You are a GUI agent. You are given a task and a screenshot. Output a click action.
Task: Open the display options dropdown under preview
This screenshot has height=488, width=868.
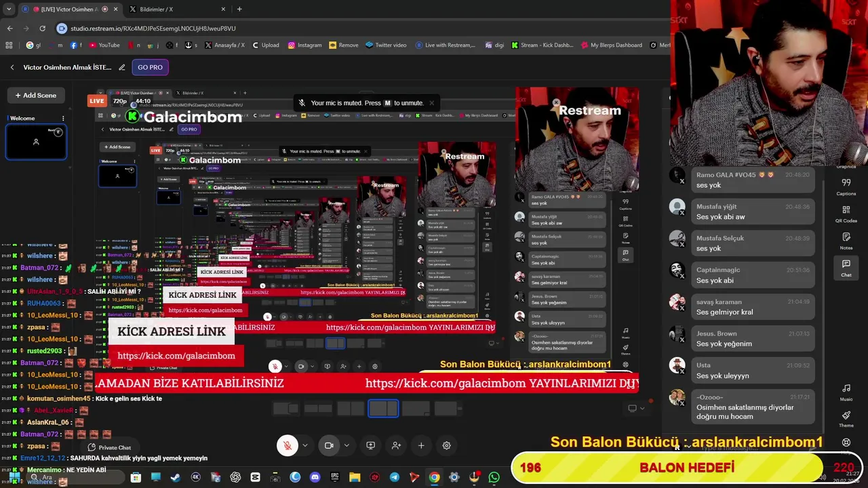click(636, 408)
